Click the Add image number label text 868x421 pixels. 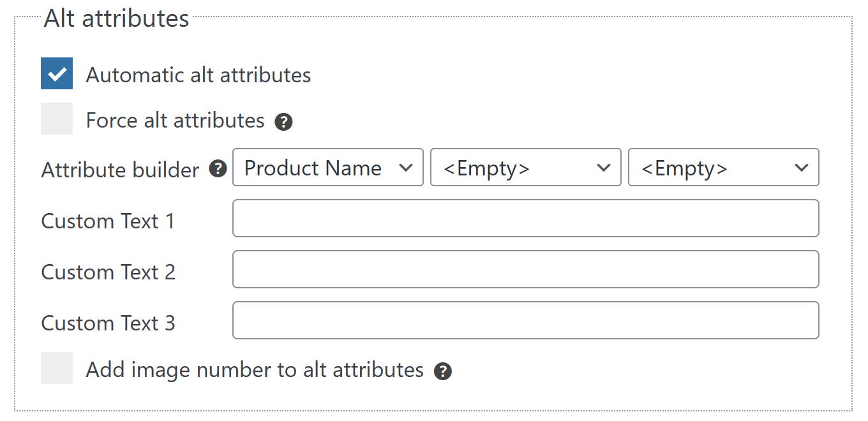click(255, 370)
